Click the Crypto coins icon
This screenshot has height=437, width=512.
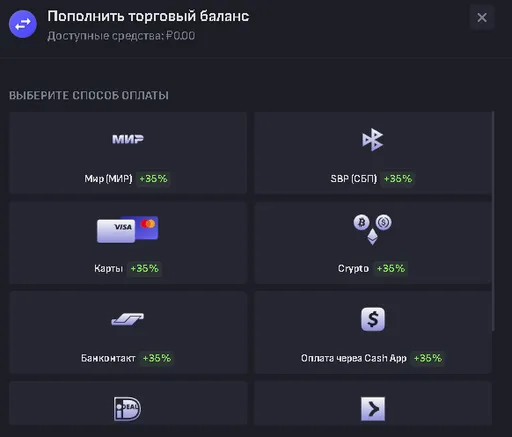tap(373, 229)
